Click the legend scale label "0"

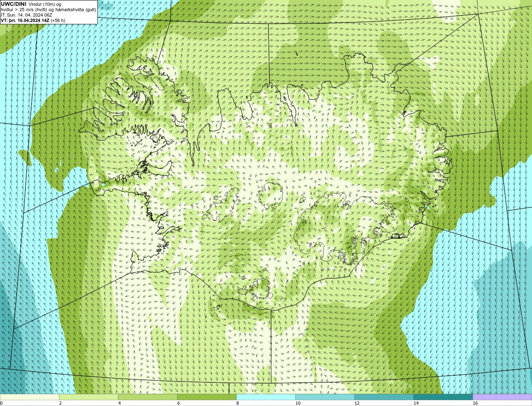(x=1, y=403)
